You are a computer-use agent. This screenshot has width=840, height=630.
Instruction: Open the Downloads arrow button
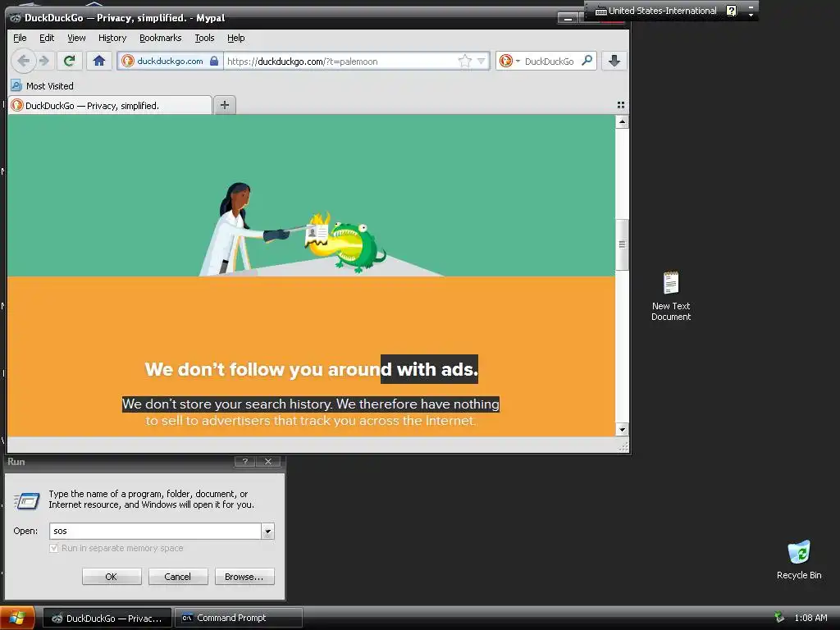[614, 61]
